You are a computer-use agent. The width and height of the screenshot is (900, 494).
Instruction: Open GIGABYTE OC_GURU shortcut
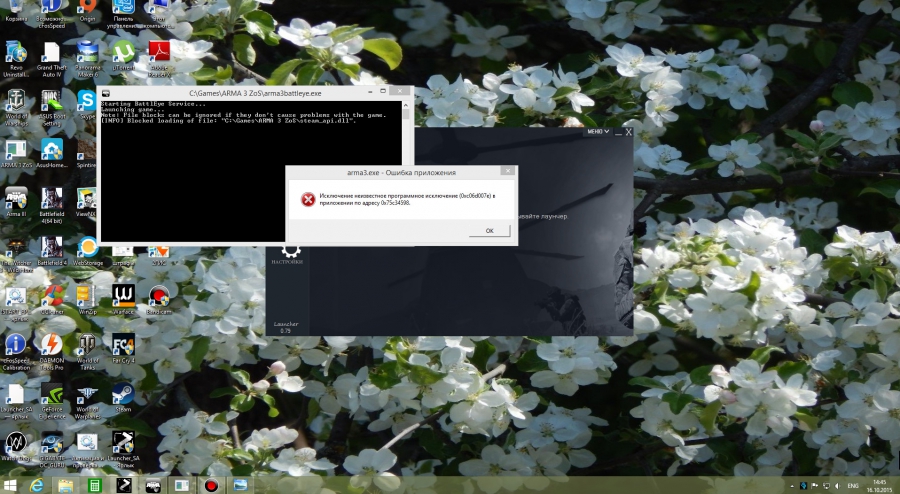point(52,450)
